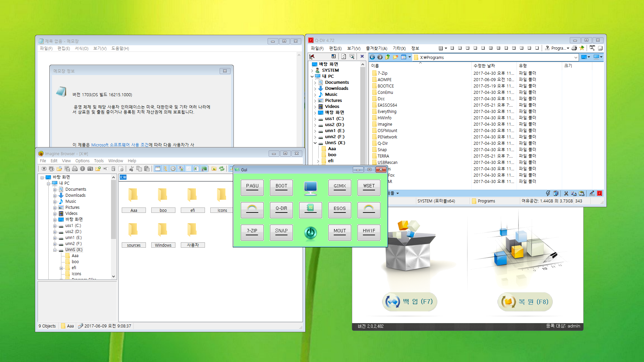The height and width of the screenshot is (362, 644).
Task: Select the Windows folder thumbnail in Imagine Browser
Action: tap(163, 235)
